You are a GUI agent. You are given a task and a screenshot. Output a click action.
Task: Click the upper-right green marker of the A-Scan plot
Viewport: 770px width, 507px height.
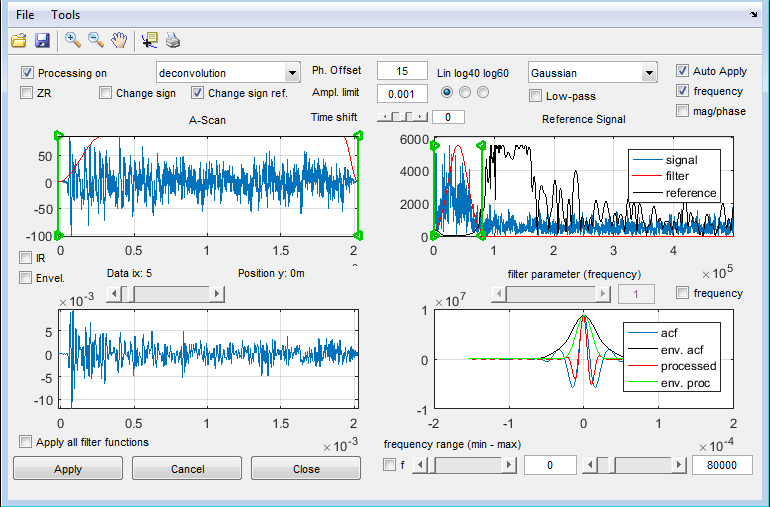pos(358,135)
